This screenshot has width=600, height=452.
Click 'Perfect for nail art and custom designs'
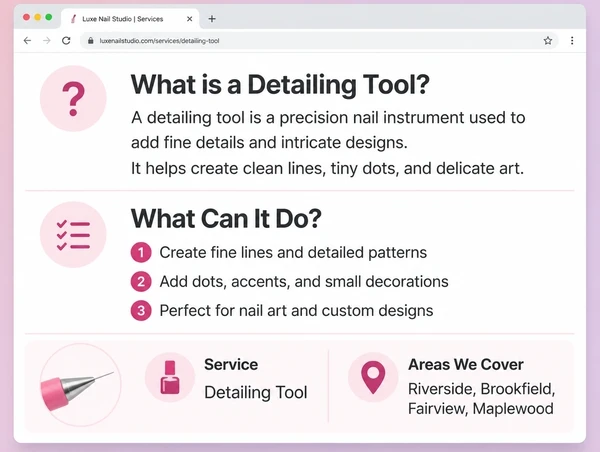[x=296, y=311]
